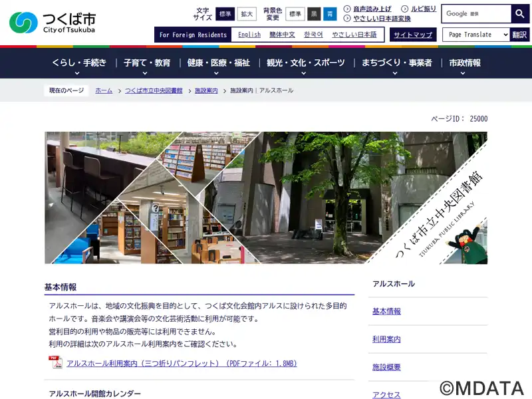Set text size to 拡大
532x399 pixels.
click(x=247, y=14)
